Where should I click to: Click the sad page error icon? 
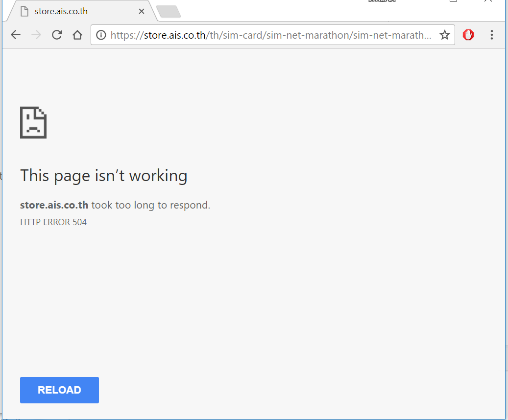(33, 122)
